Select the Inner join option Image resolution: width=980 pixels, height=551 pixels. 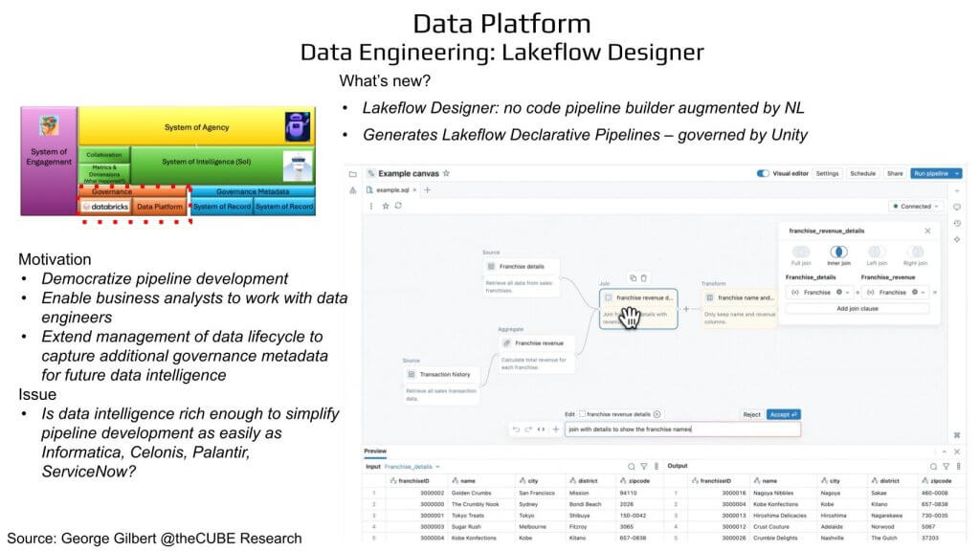pos(838,254)
